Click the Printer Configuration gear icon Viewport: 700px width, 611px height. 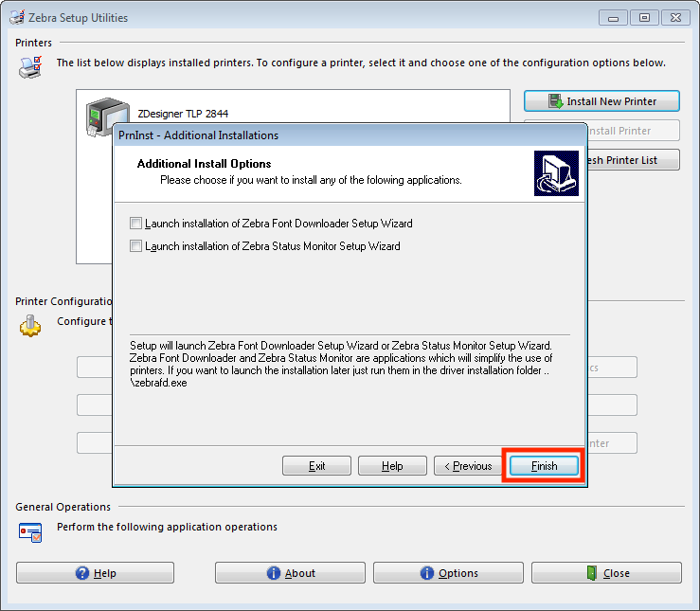30,325
